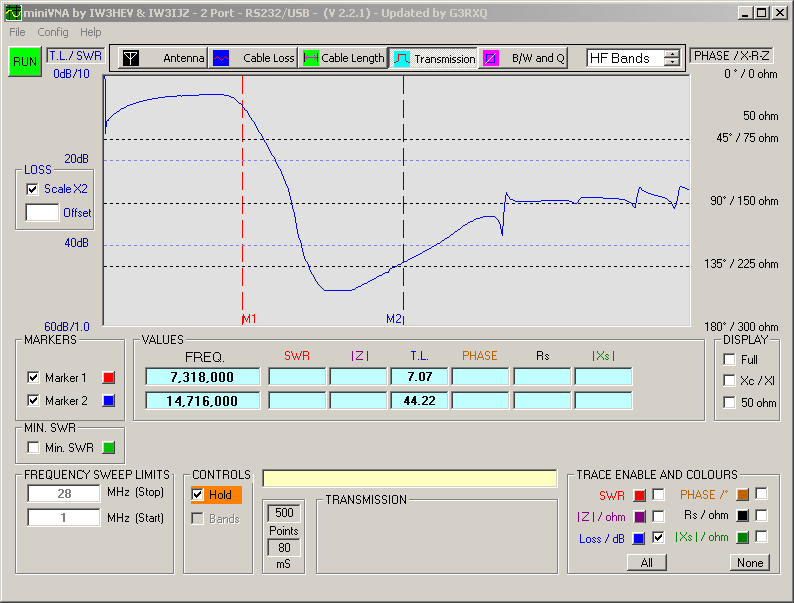Screen dimensions: 794x603
Task: Click the green RUN button
Action: 25,62
